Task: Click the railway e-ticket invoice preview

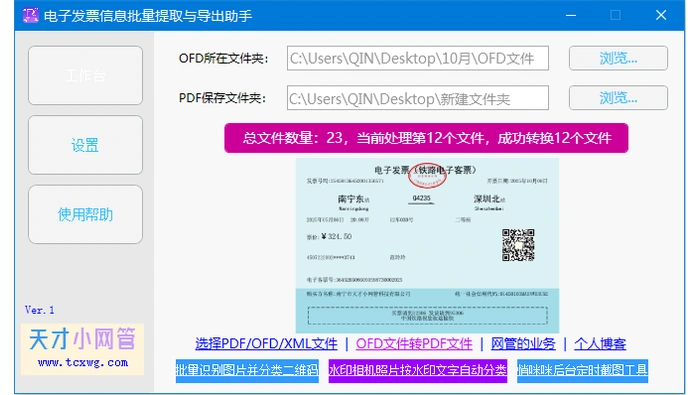Action: (427, 245)
